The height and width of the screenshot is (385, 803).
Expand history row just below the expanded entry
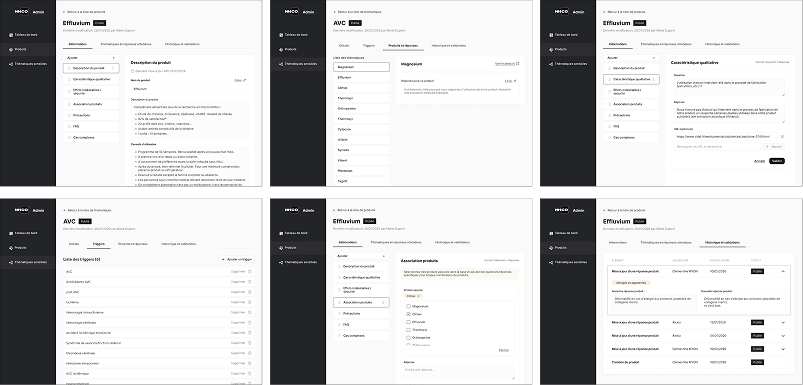[x=783, y=323]
